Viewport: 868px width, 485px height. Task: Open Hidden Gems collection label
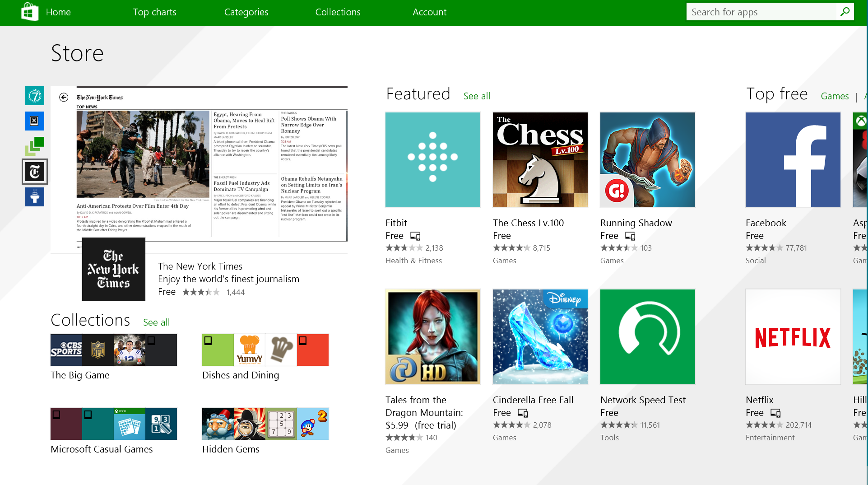pos(231,449)
